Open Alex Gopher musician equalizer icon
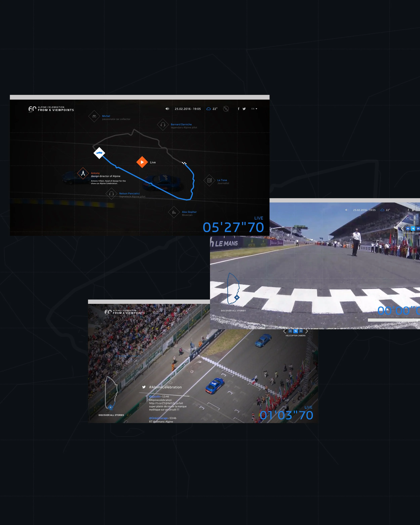 coord(174,212)
